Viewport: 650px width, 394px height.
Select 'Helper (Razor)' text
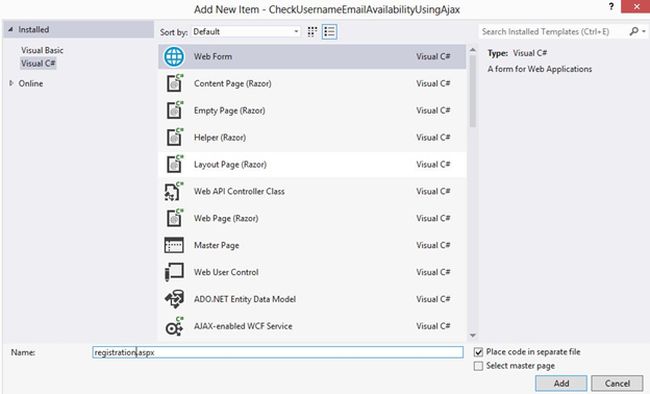tap(220, 137)
